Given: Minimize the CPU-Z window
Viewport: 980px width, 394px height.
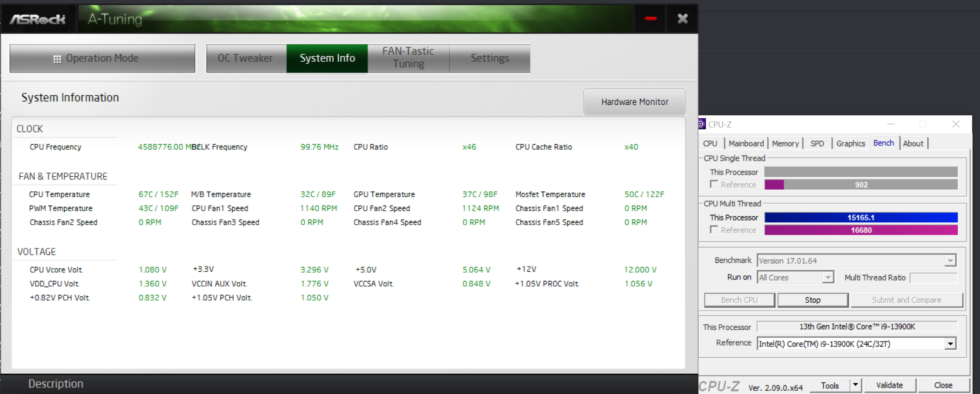Looking at the screenshot, I should tap(891, 124).
